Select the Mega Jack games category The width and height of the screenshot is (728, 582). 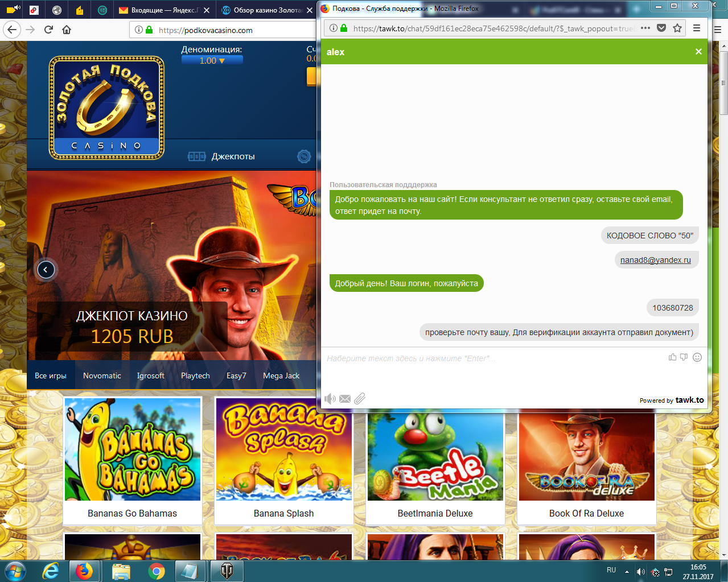281,375
